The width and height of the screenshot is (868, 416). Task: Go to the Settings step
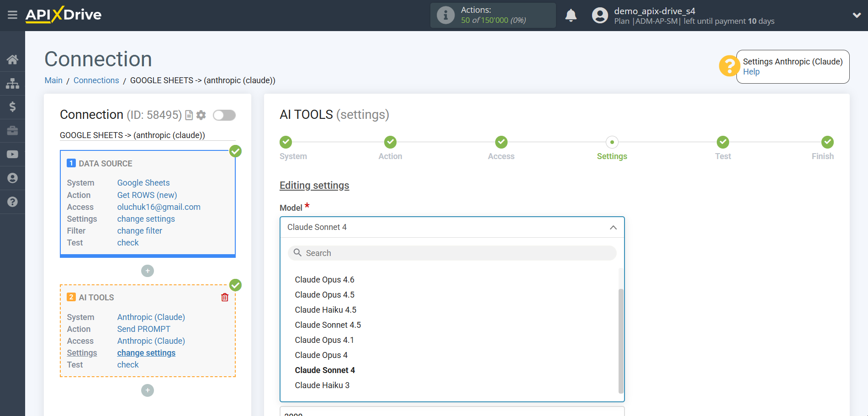(x=612, y=142)
